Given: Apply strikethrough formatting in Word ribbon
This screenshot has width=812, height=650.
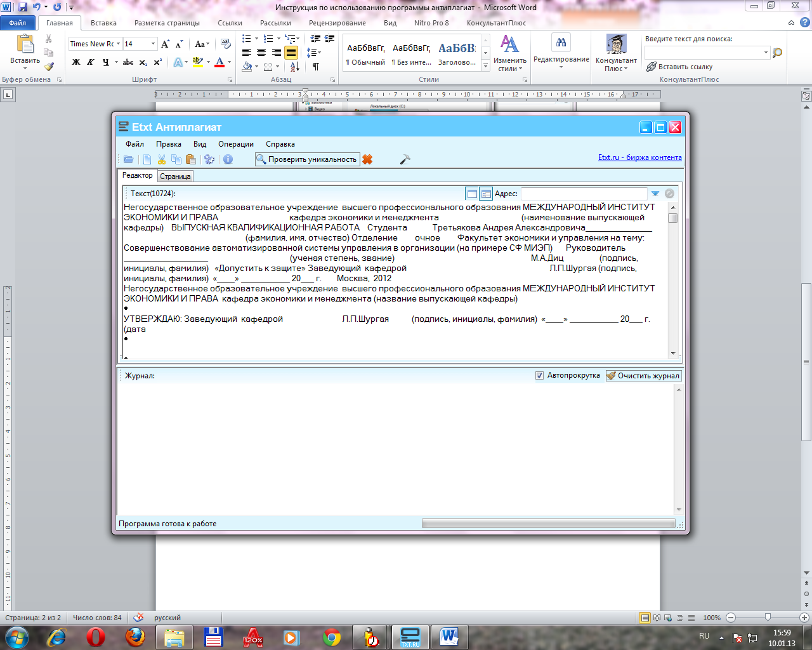Looking at the screenshot, I should coord(128,62).
